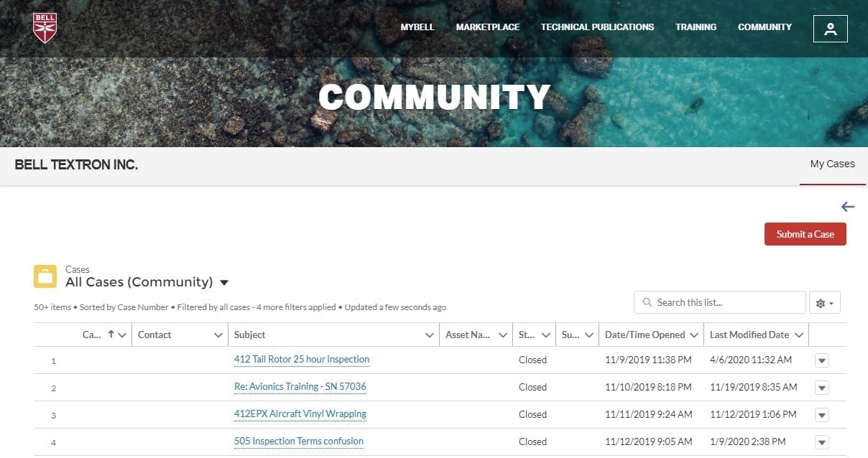
Task: Expand Date/Time Opened column options
Action: [693, 335]
